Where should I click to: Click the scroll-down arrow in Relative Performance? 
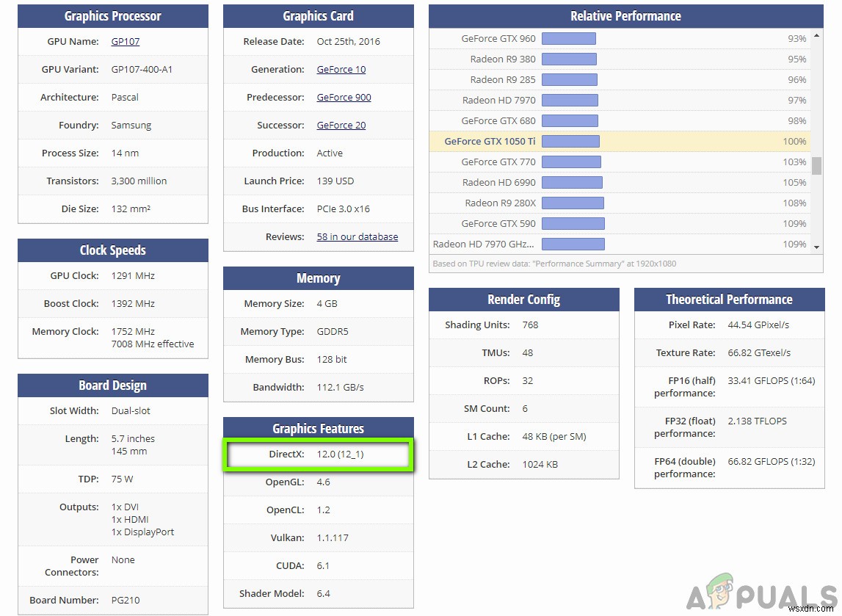(816, 247)
